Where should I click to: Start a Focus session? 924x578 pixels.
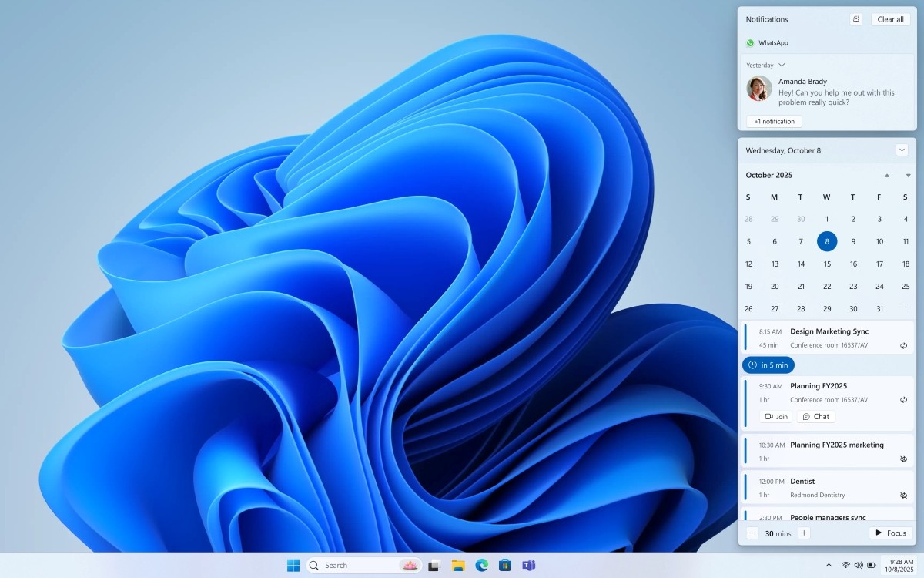point(890,533)
